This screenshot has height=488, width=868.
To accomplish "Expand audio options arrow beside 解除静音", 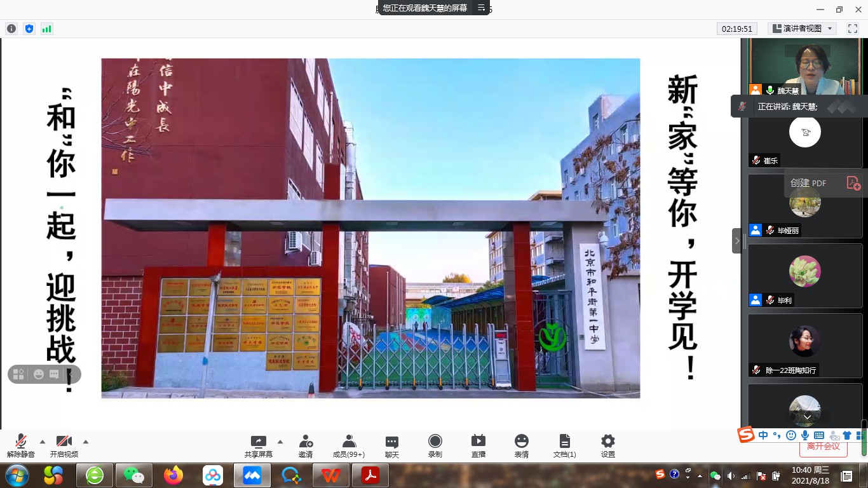I will pos(43,442).
